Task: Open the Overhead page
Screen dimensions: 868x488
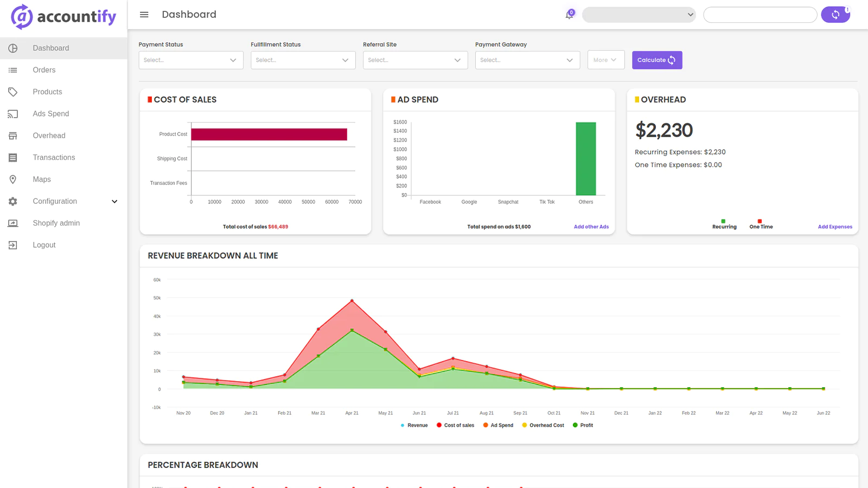Action: tap(63, 136)
